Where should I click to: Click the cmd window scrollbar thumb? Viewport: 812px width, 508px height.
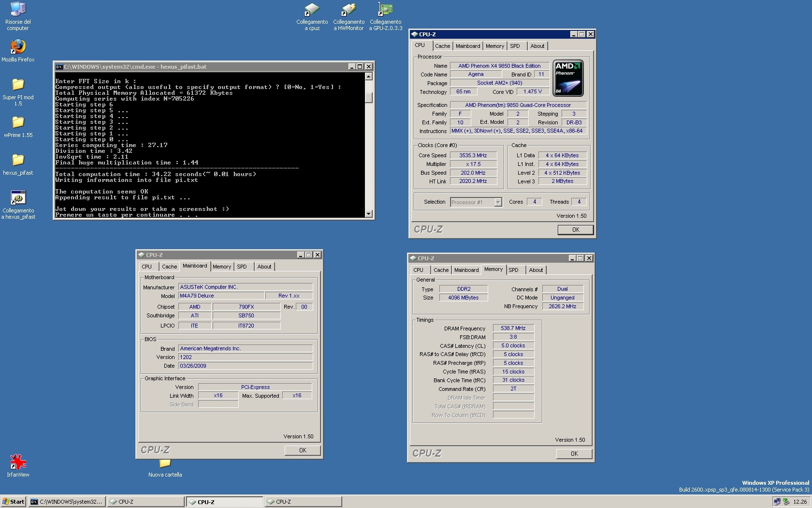click(x=369, y=97)
